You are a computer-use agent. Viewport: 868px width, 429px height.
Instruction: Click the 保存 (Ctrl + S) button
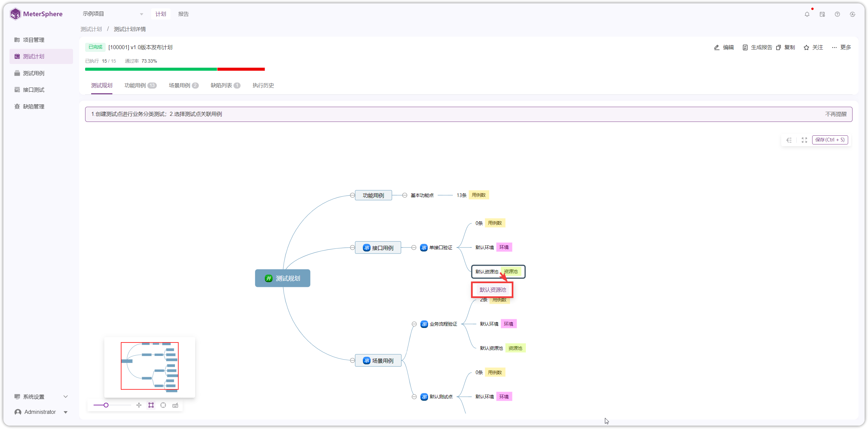[830, 140]
